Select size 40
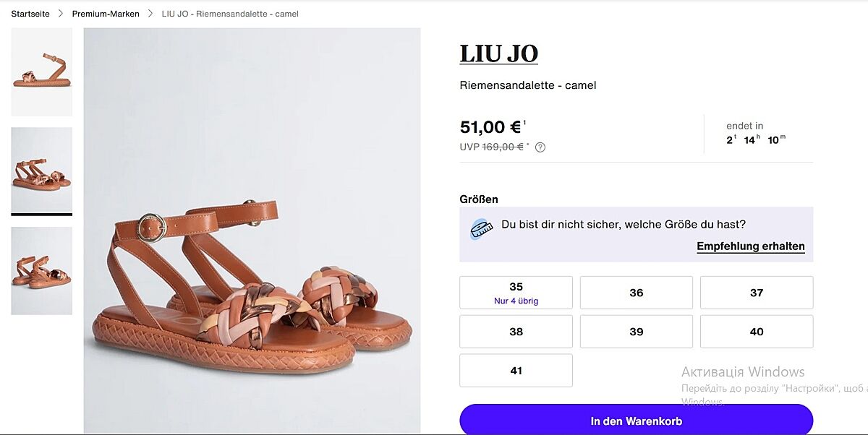The width and height of the screenshot is (868, 435). [756, 332]
